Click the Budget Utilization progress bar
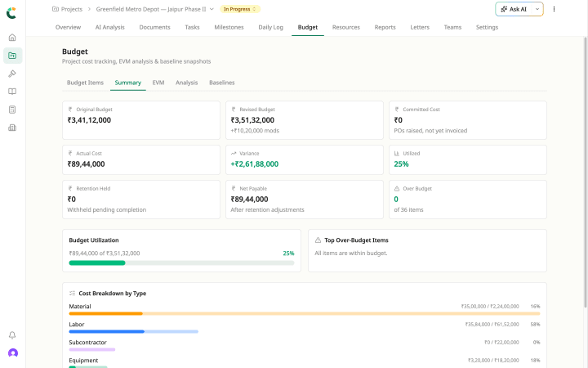 [x=181, y=263]
